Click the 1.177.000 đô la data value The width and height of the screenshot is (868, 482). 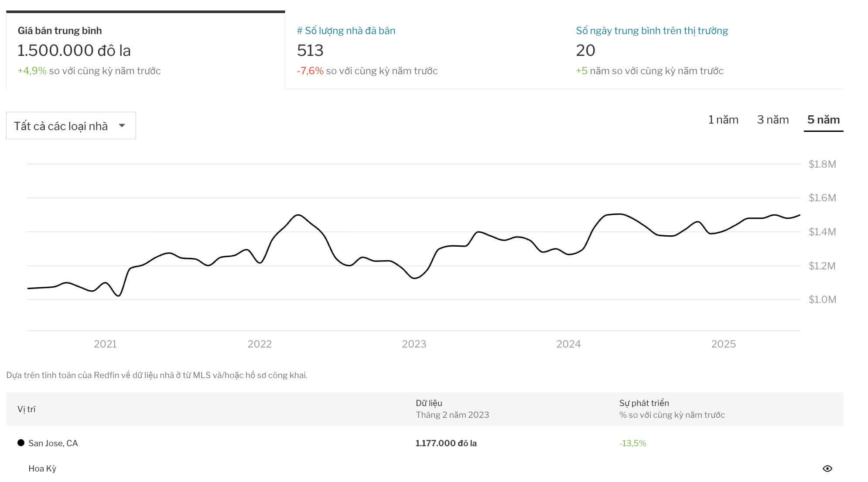point(446,443)
